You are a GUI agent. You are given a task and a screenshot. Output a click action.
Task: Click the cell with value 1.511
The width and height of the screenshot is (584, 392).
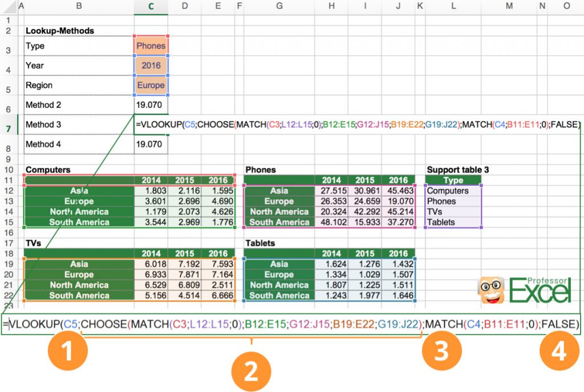pyautogui.click(x=398, y=285)
